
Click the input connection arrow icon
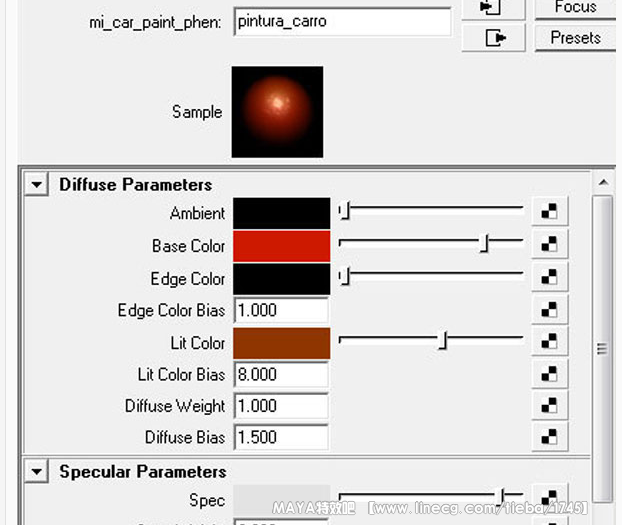(x=494, y=8)
